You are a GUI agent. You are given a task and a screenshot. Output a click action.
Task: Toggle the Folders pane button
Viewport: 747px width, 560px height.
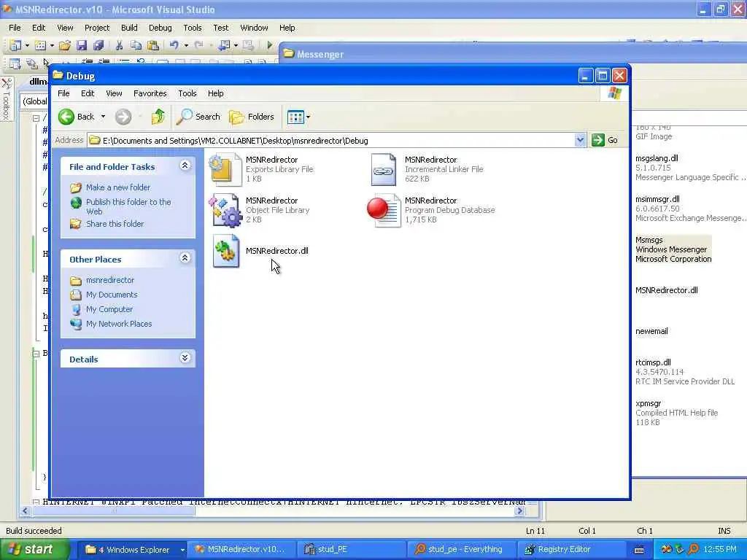pos(252,117)
